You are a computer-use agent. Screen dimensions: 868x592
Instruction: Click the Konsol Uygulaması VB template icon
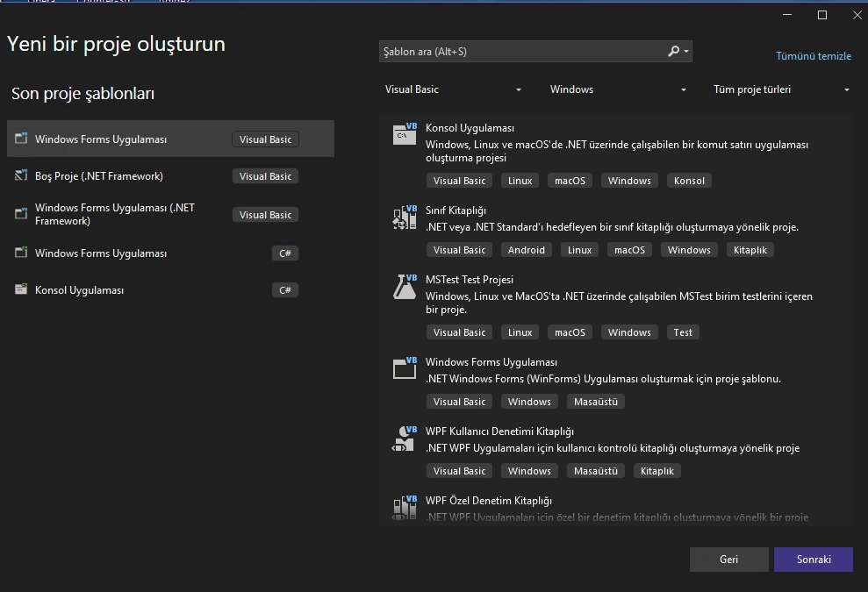coord(405,134)
